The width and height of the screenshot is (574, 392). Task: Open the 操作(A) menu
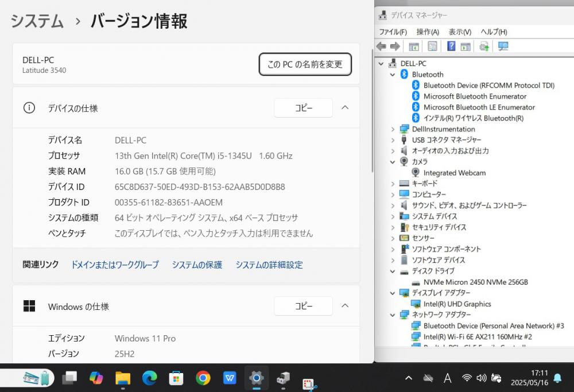(428, 32)
